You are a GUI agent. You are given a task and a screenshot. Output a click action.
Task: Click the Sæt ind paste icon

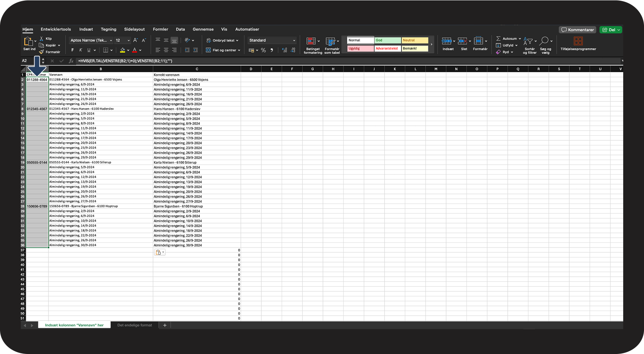(28, 41)
